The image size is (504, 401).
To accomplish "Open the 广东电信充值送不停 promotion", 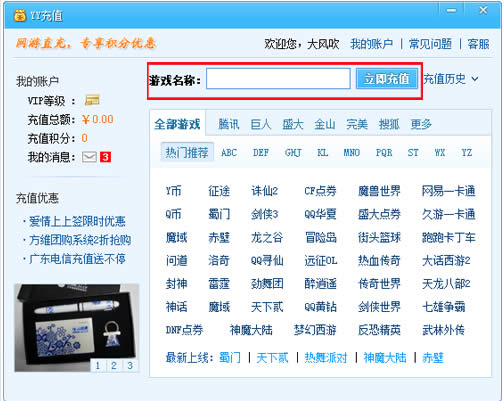I will 77,259.
